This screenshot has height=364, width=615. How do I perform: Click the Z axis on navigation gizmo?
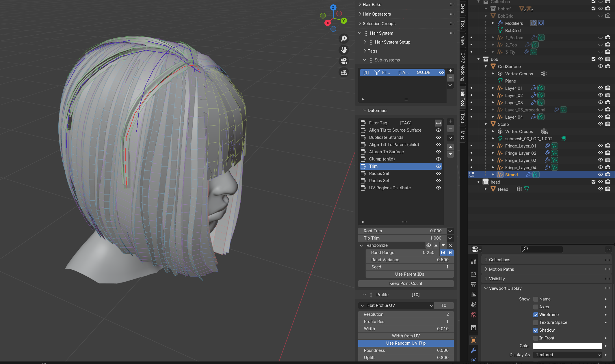point(333,8)
